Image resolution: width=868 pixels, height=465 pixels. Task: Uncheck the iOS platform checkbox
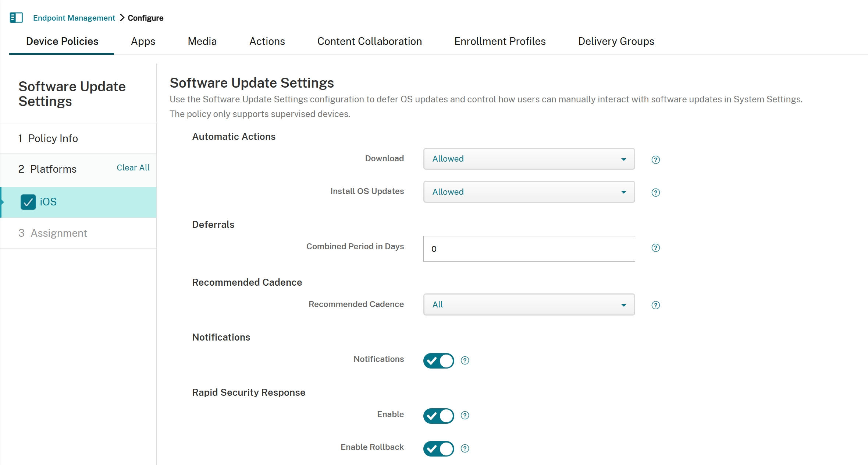(28, 202)
